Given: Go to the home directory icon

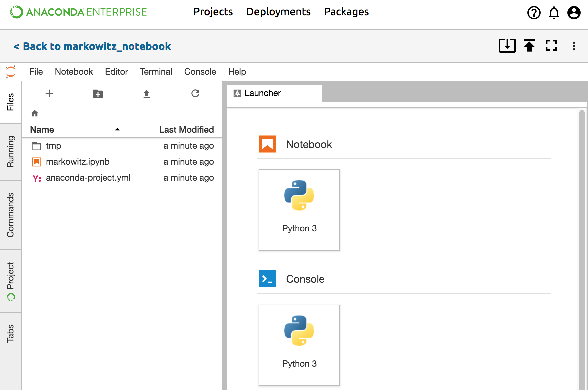Looking at the screenshot, I should tap(35, 113).
